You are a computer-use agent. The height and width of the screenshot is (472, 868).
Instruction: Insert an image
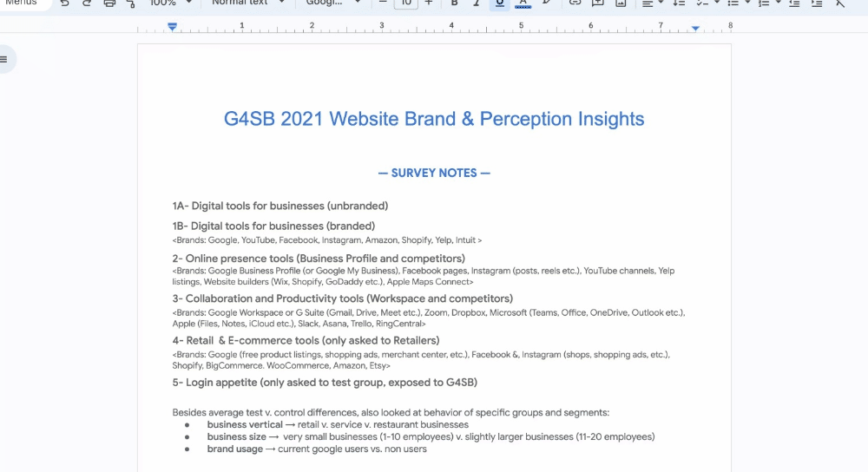621,3
